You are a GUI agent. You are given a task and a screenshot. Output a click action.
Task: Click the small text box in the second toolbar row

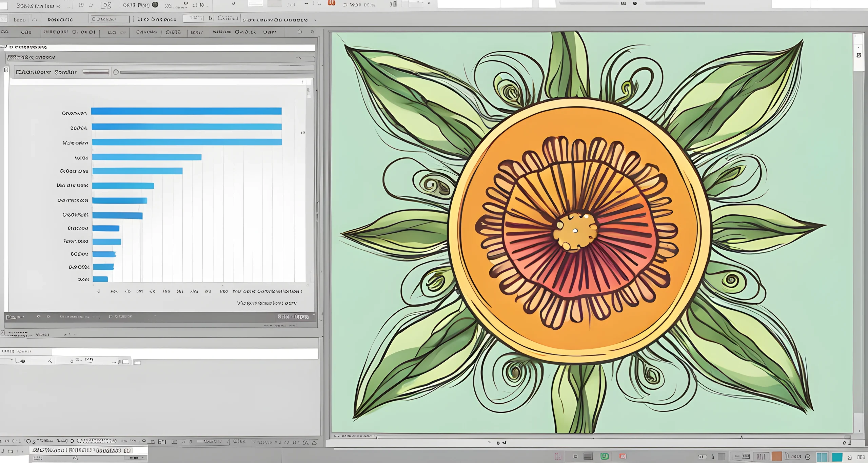(x=193, y=18)
